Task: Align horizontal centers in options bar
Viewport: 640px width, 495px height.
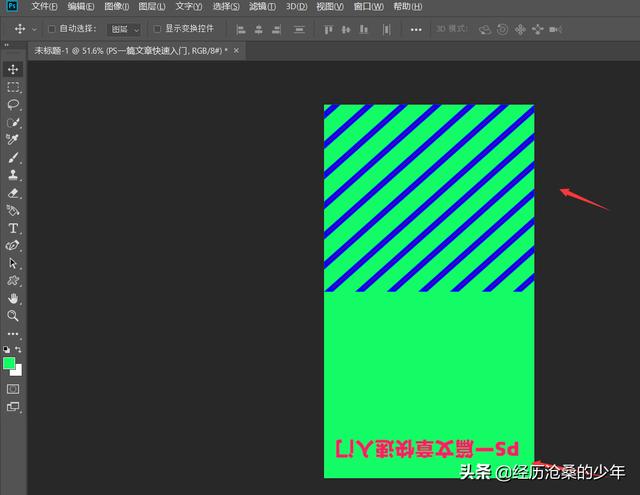Action: point(258,29)
